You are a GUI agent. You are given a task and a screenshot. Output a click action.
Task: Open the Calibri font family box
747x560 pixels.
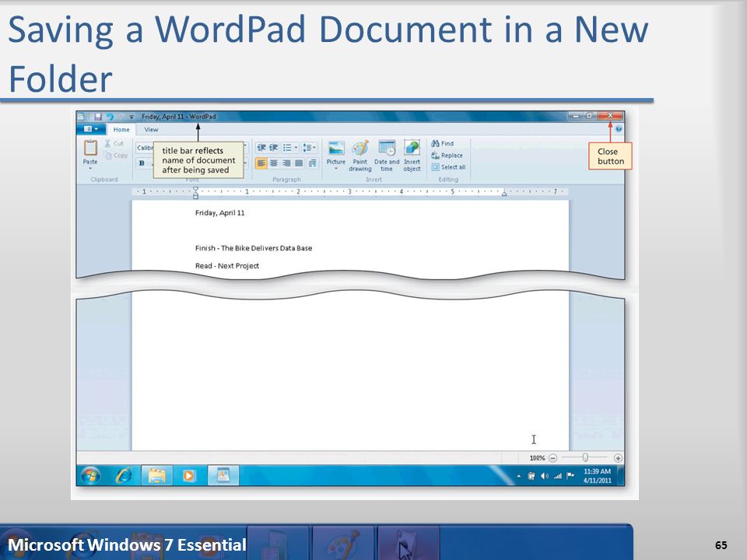click(x=145, y=148)
